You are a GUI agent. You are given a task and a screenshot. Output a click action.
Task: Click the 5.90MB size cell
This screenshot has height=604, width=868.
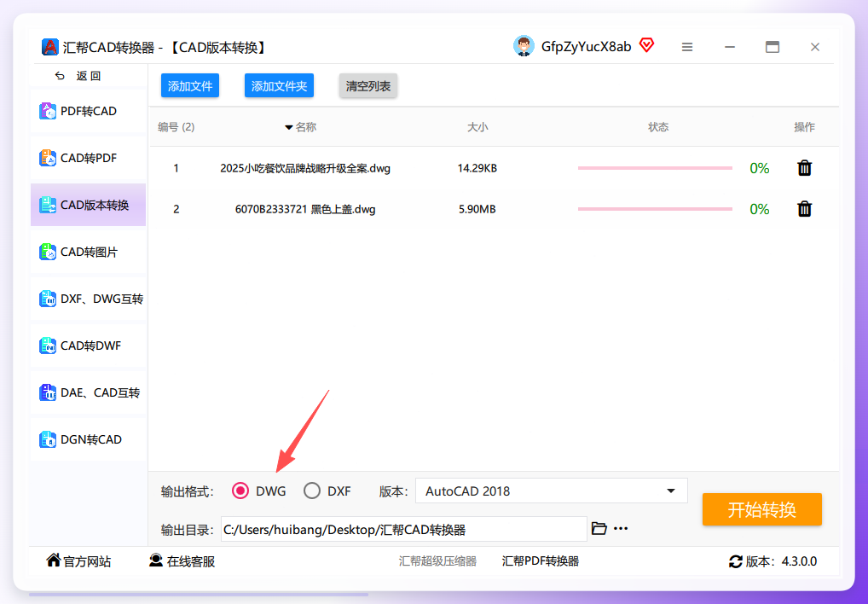(477, 209)
